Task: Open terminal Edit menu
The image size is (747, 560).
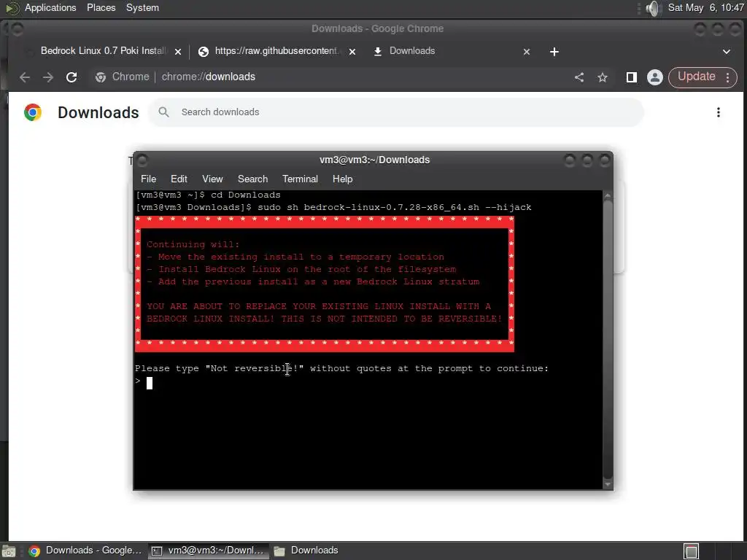Action: click(179, 179)
